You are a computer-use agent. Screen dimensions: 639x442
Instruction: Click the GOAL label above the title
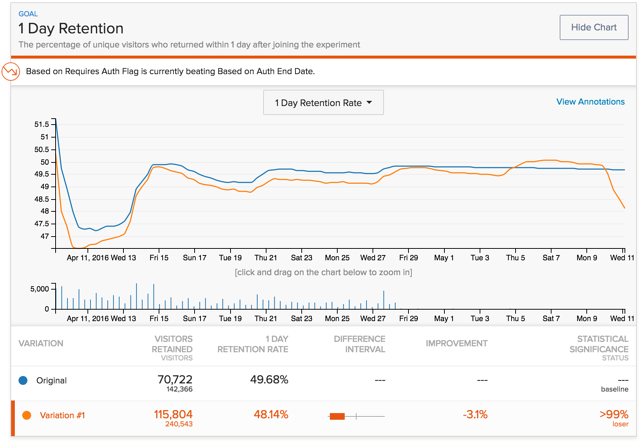(x=28, y=14)
